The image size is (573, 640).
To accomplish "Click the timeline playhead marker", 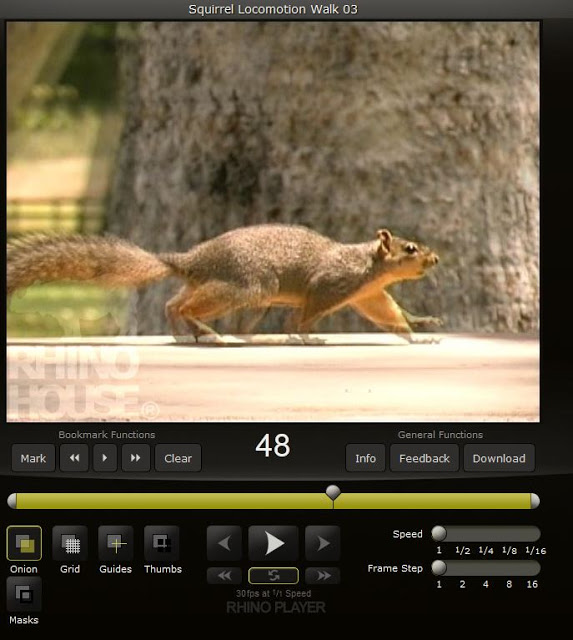I will 333,492.
